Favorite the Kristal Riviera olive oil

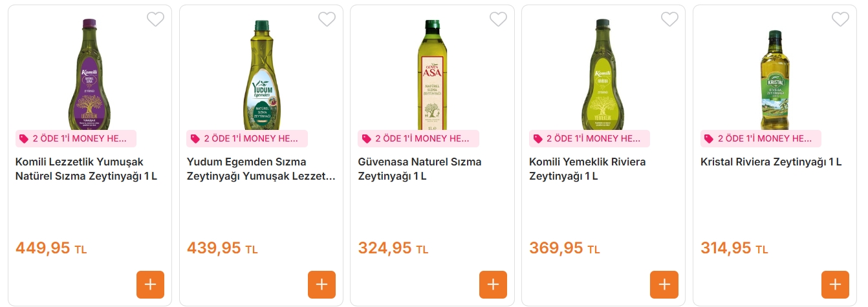pyautogui.click(x=840, y=19)
